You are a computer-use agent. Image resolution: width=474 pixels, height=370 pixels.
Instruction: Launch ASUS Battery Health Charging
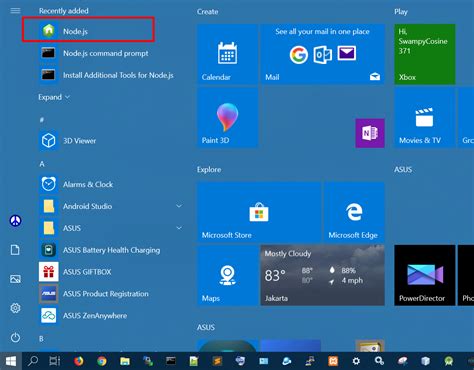pos(111,250)
